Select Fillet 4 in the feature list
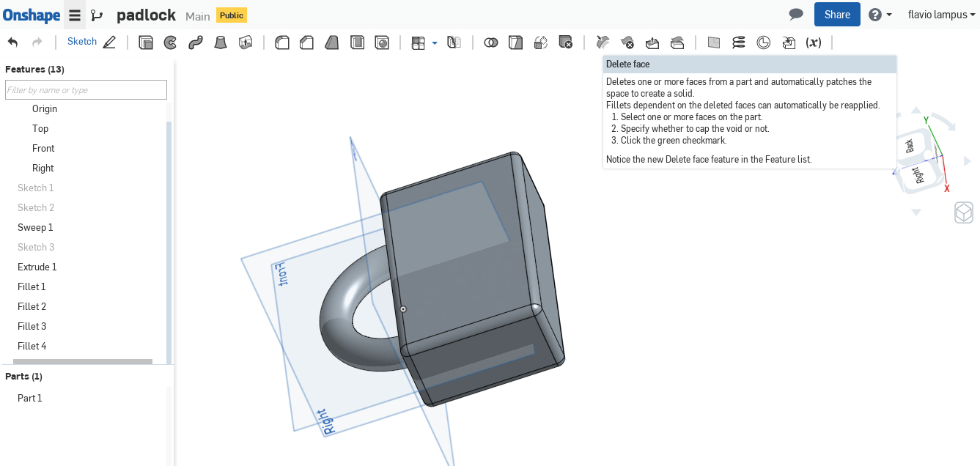 (32, 346)
